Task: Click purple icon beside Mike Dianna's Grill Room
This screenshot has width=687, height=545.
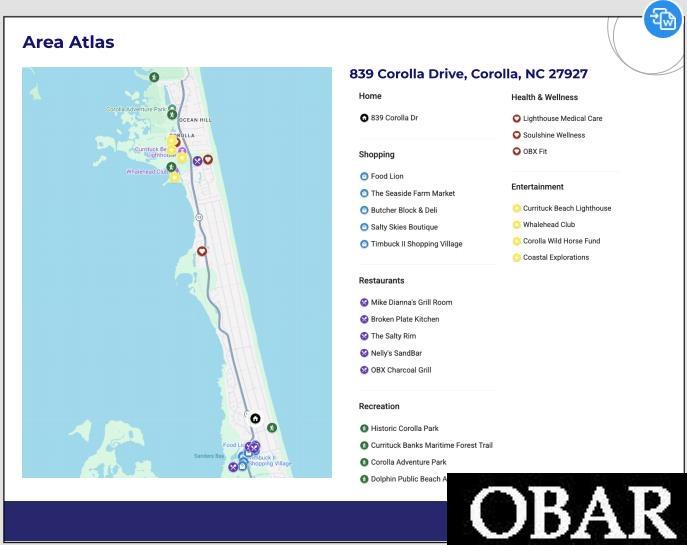Action: 364,302
